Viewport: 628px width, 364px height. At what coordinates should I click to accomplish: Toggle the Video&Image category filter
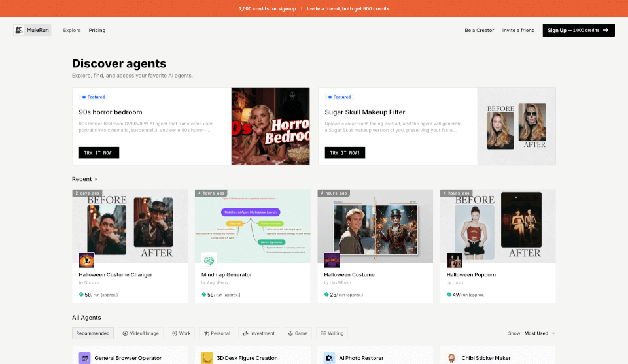tap(140, 333)
